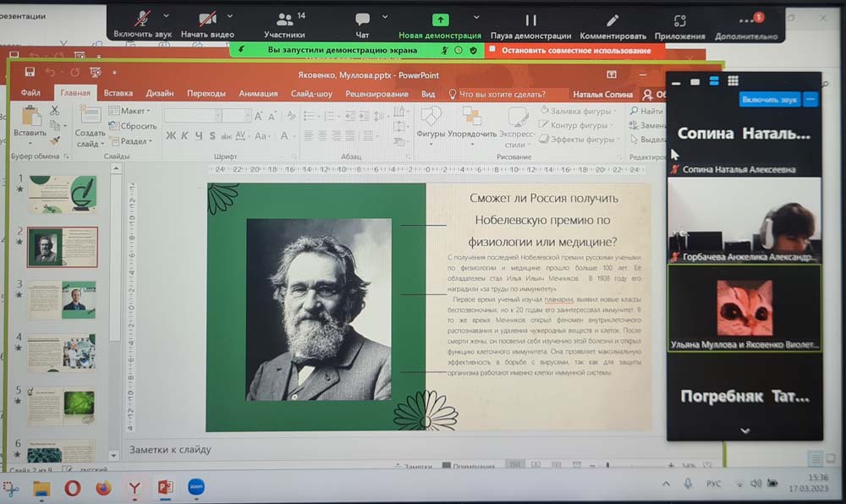
Task: Click the Paste clipboard icon
Action: 30,115
